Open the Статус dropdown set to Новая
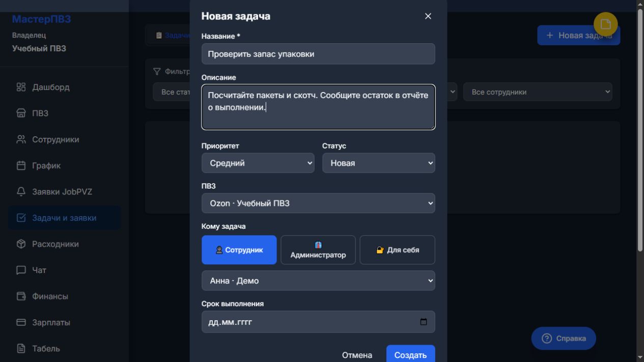 pos(379,163)
